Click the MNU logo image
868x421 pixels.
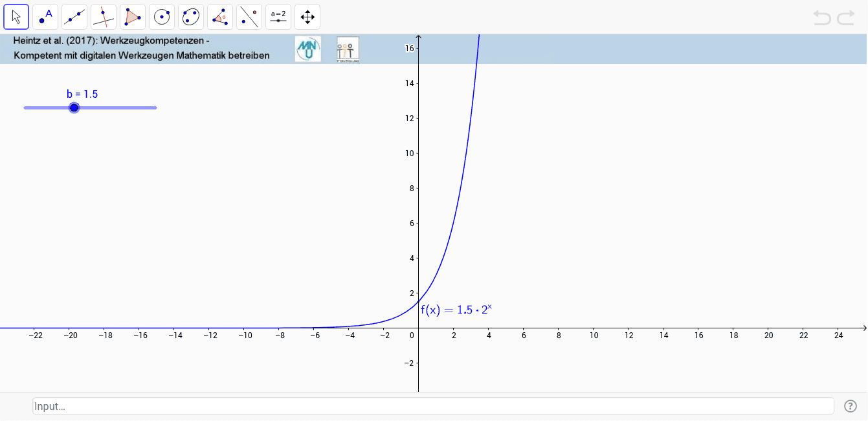308,49
